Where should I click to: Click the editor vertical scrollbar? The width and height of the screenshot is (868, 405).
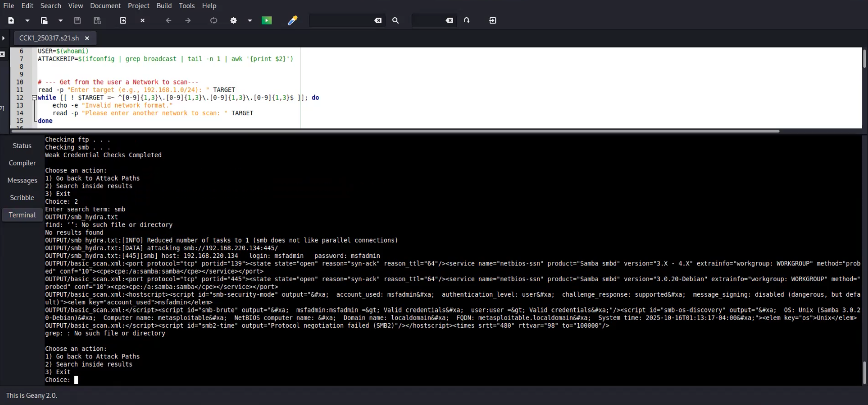[x=864, y=59]
